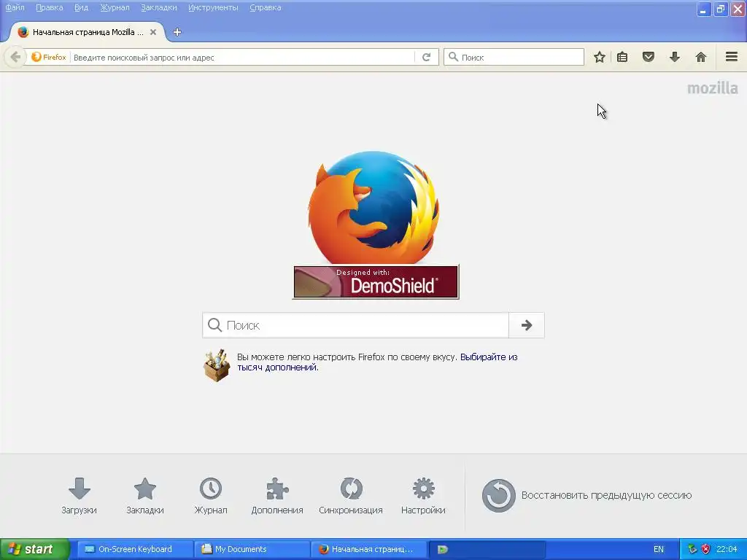Open the Вид menu
Viewport: 747px width, 560px height.
(81, 7)
